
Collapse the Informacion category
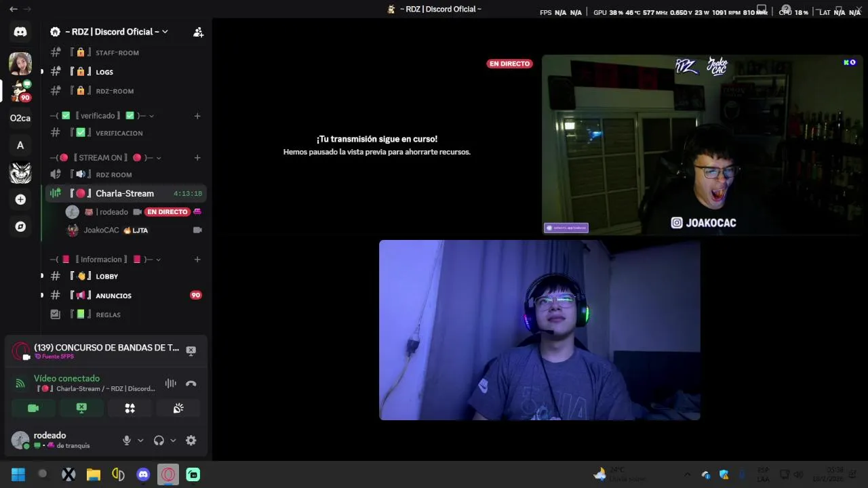106,260
